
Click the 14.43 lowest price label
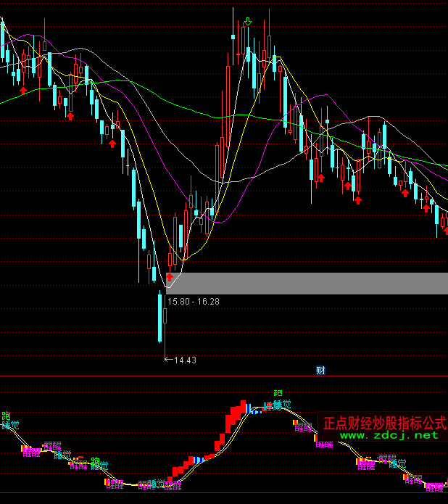(185, 359)
